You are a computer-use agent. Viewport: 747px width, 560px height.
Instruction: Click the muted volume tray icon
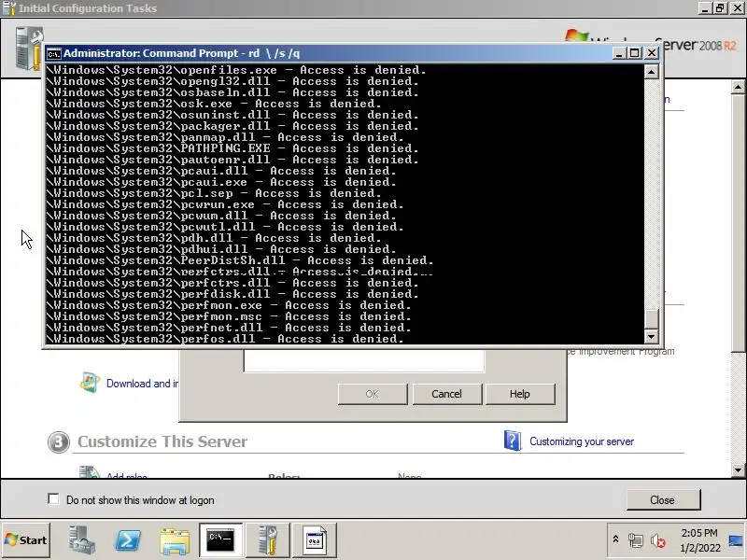pyautogui.click(x=658, y=540)
